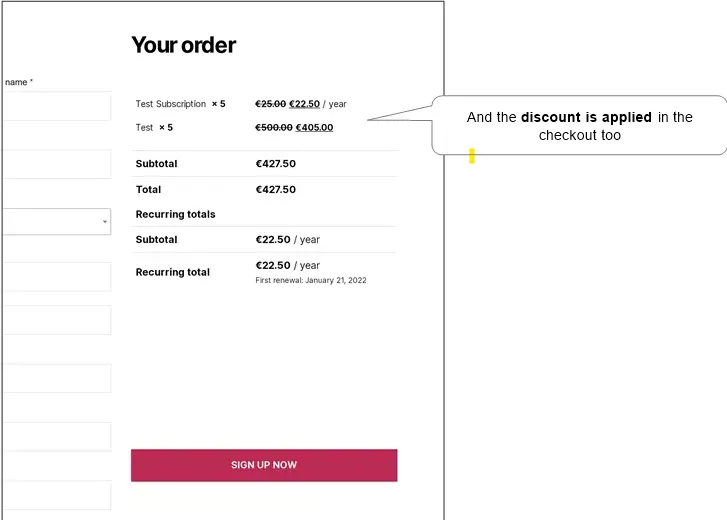Open the dropdown arrow in billing form
The width and height of the screenshot is (727, 520).
click(x=105, y=222)
